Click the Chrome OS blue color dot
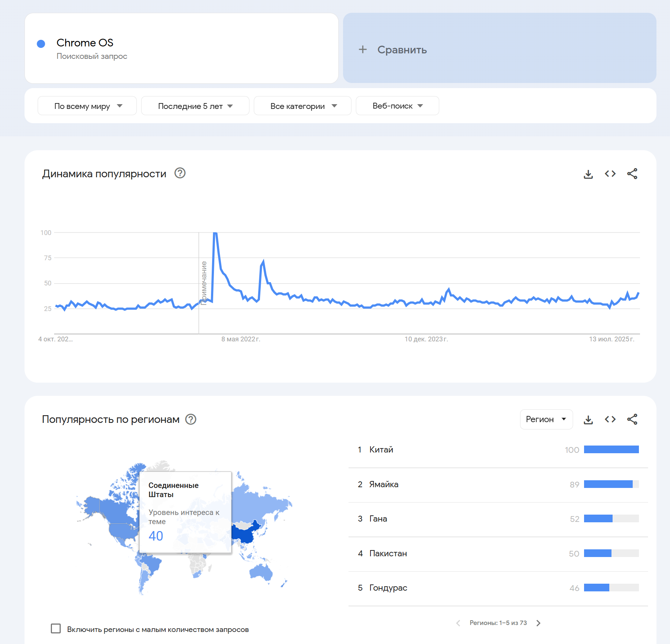670x644 pixels. point(41,44)
